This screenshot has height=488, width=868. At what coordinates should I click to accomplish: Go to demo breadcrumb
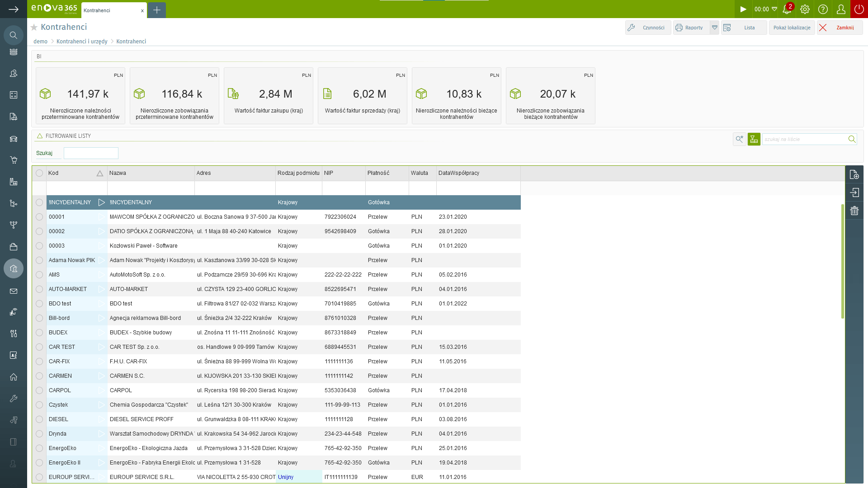(x=40, y=41)
